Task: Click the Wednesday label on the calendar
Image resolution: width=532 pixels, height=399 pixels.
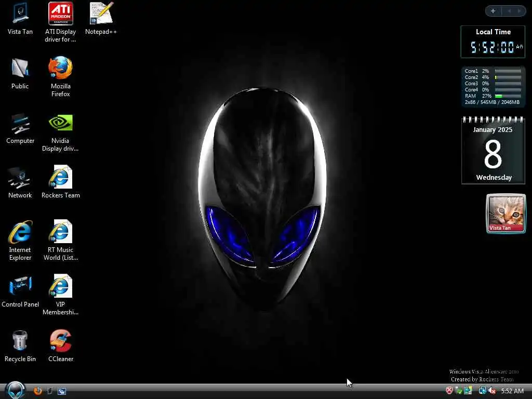Action: click(x=494, y=178)
